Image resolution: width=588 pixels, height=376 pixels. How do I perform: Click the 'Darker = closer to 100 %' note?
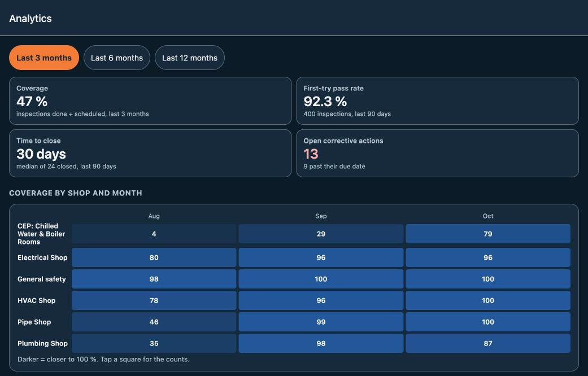[103, 359]
